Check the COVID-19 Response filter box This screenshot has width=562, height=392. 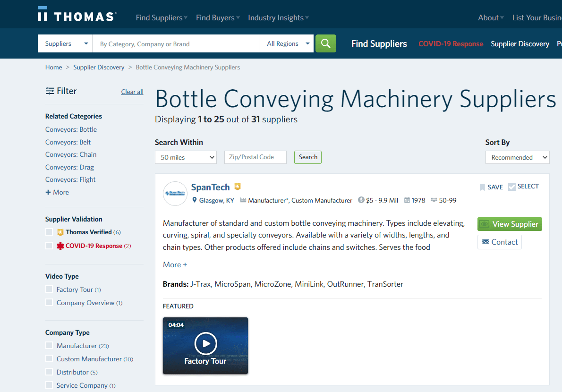(49, 246)
